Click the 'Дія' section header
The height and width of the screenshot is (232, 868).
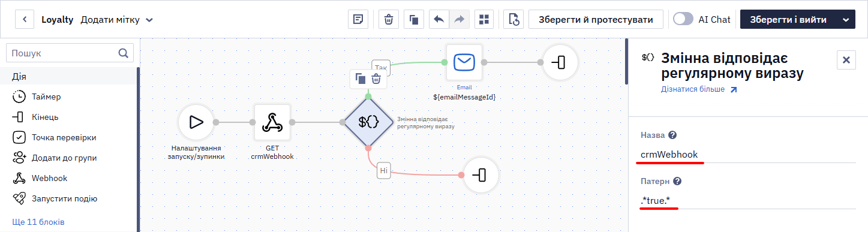coord(19,77)
